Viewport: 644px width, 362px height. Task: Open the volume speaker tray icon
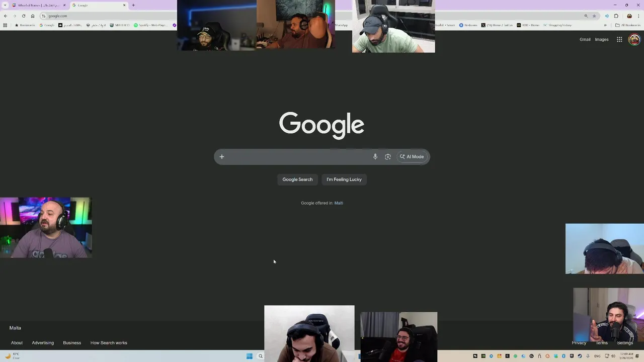(x=613, y=356)
